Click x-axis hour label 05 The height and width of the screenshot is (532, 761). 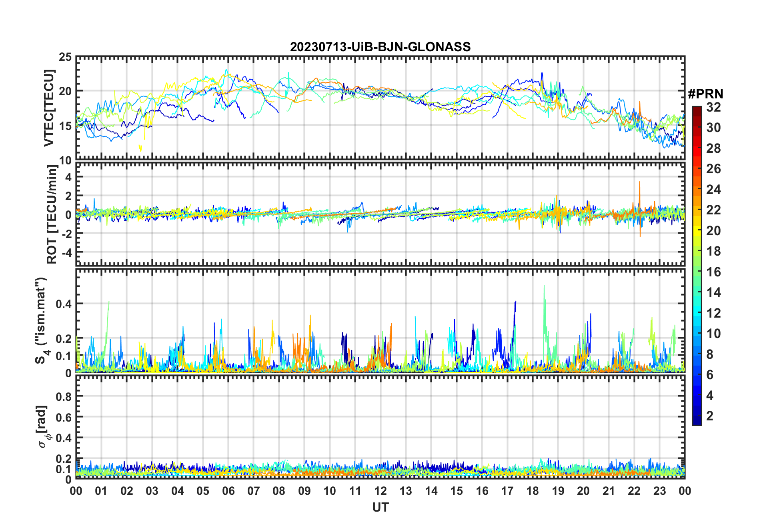pos(203,491)
